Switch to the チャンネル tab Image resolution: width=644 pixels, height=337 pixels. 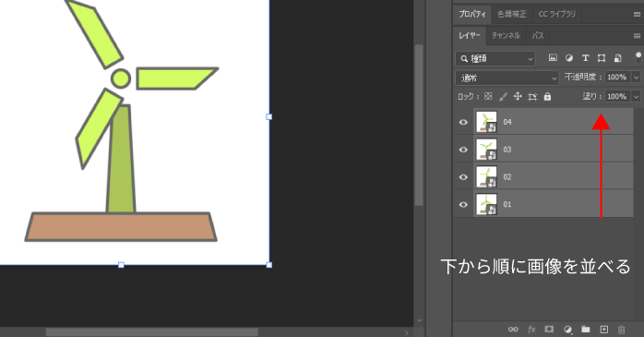click(x=506, y=36)
